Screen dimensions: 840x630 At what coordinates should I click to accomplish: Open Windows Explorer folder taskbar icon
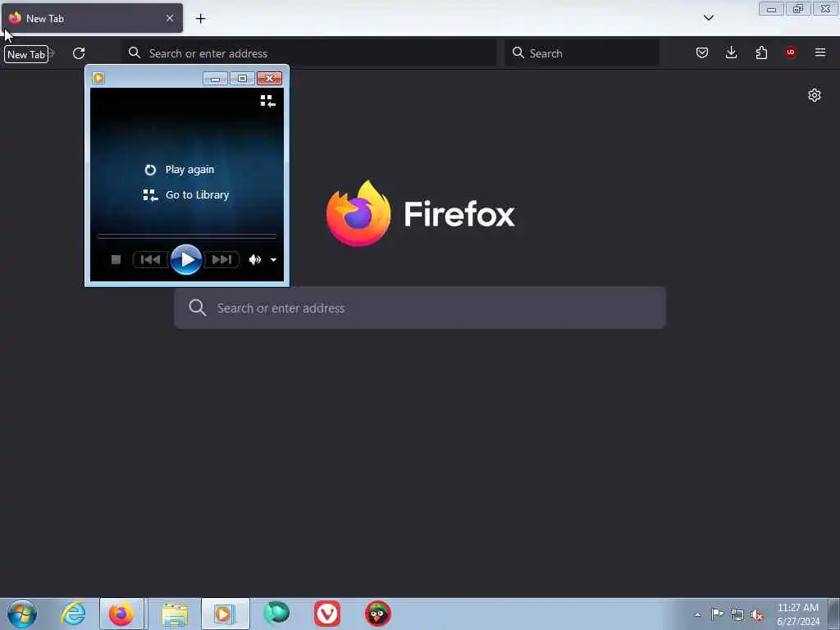point(175,614)
